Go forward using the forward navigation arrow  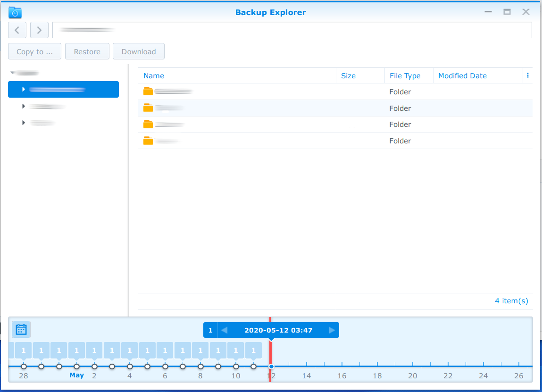click(39, 30)
